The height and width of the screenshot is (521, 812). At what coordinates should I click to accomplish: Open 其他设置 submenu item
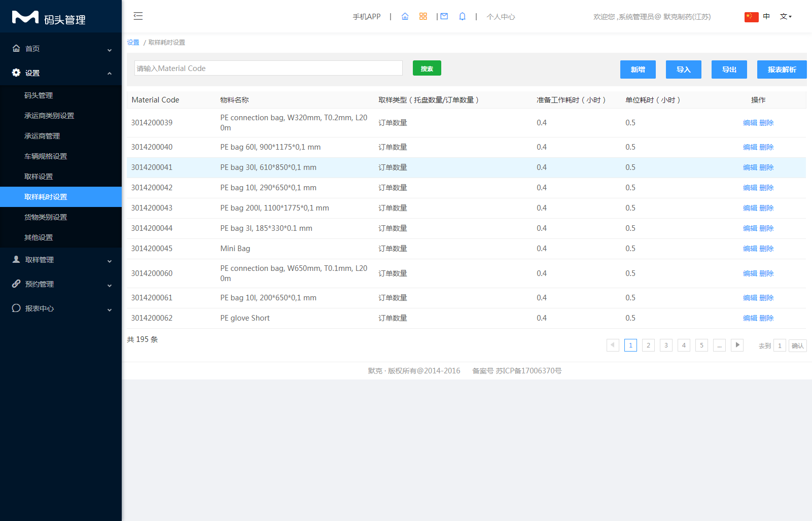(61, 237)
